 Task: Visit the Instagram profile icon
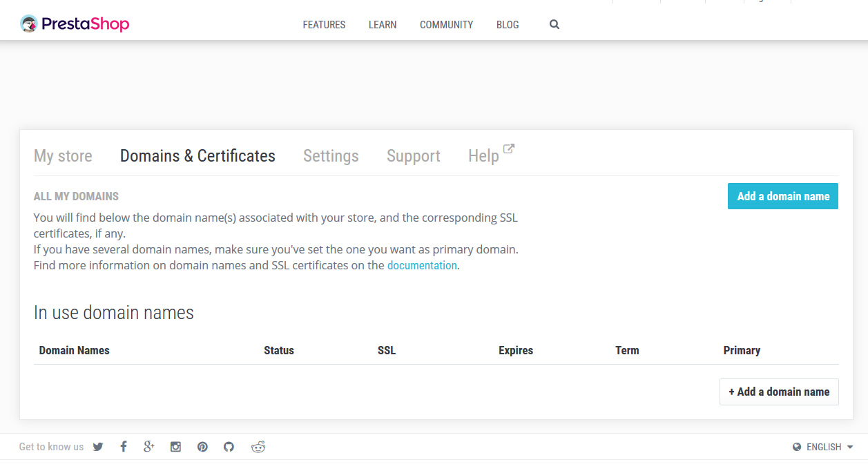pos(176,447)
